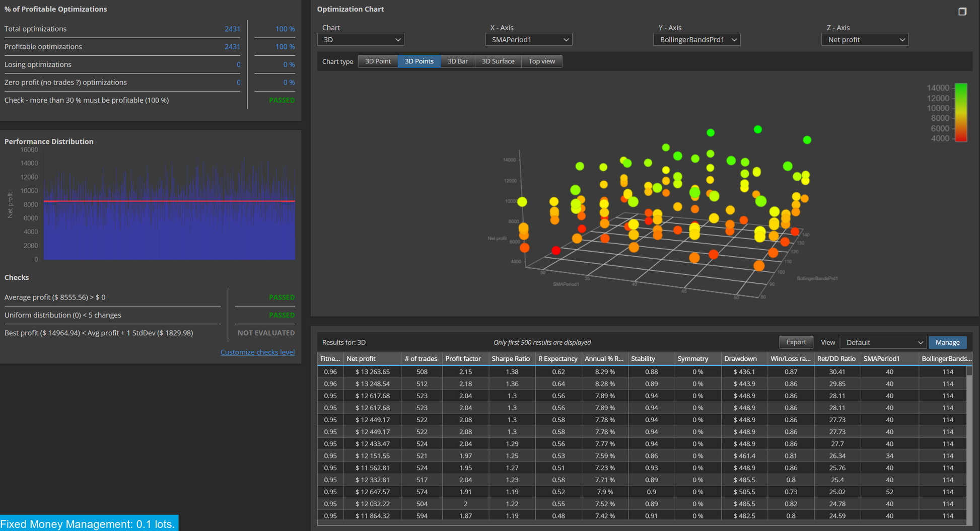
Task: Click the Manage views button
Action: 947,342
